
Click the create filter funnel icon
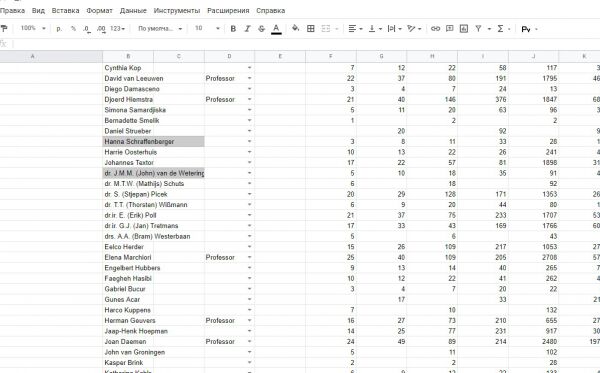tap(478, 29)
